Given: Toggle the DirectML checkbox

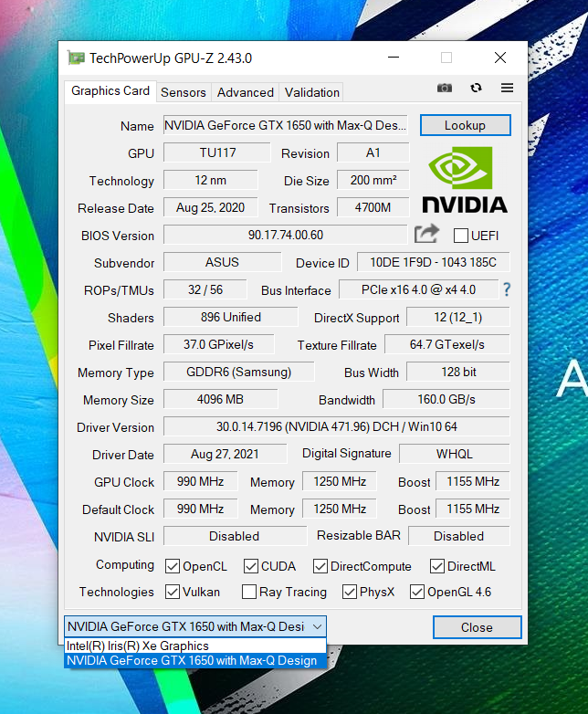Looking at the screenshot, I should click(x=436, y=566).
